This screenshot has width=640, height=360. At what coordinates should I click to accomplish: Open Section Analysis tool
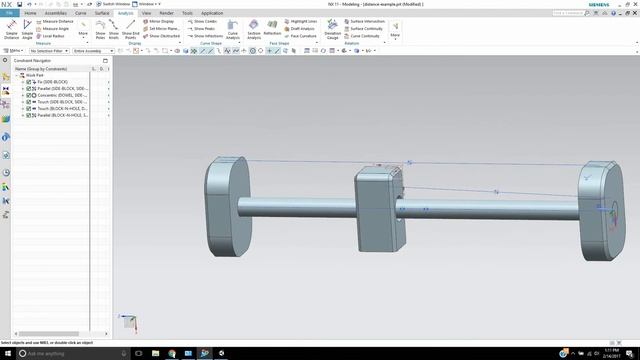tap(254, 29)
